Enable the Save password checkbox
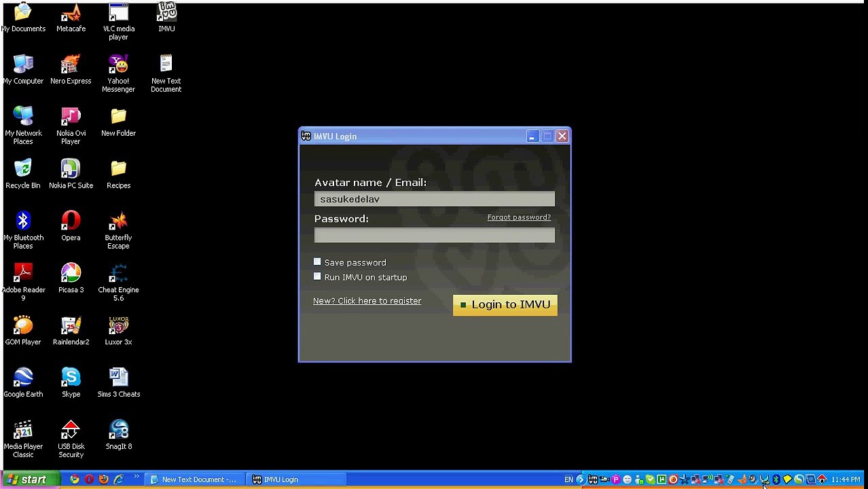 [317, 261]
